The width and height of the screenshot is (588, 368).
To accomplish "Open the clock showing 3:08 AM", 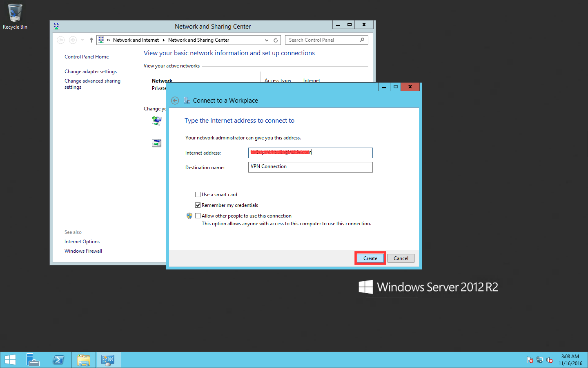I will (x=570, y=360).
